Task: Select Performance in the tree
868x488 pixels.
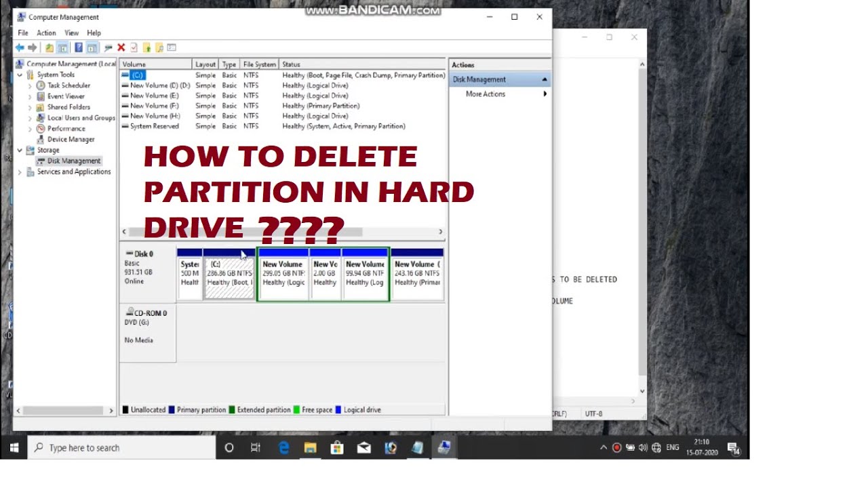Action: [x=66, y=129]
